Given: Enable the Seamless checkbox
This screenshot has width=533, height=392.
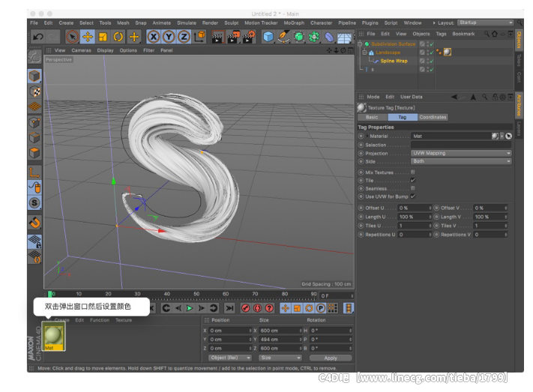Looking at the screenshot, I should pos(413,188).
